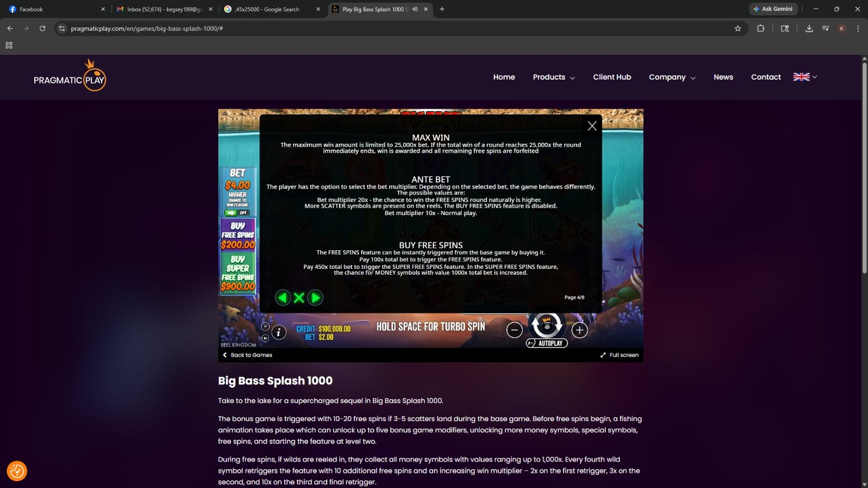
Task: Toggle the Ante Bet OFF switch
Action: (237, 213)
